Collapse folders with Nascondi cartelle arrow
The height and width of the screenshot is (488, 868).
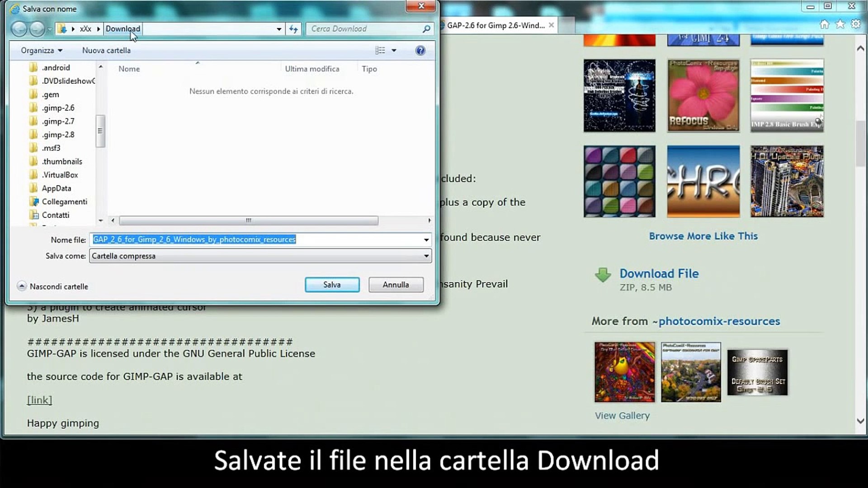pyautogui.click(x=21, y=286)
